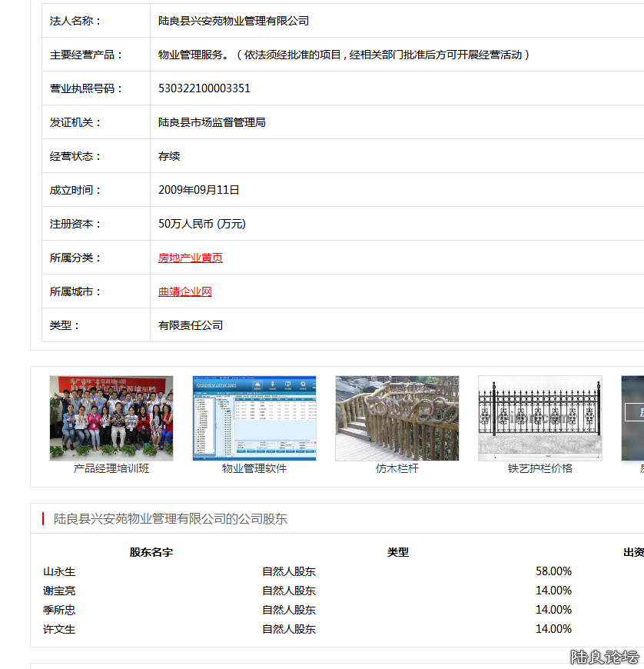Click shareholder name 山永生

click(59, 571)
